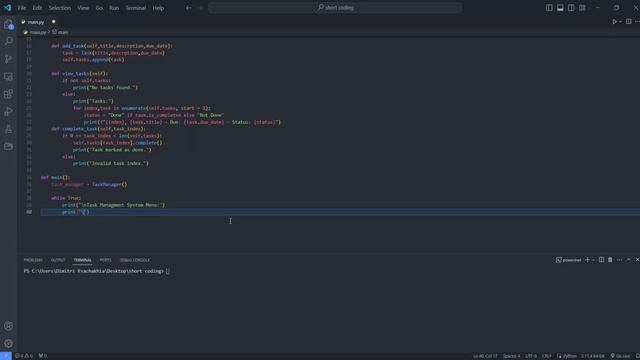Split the terminal panel

click(601, 260)
